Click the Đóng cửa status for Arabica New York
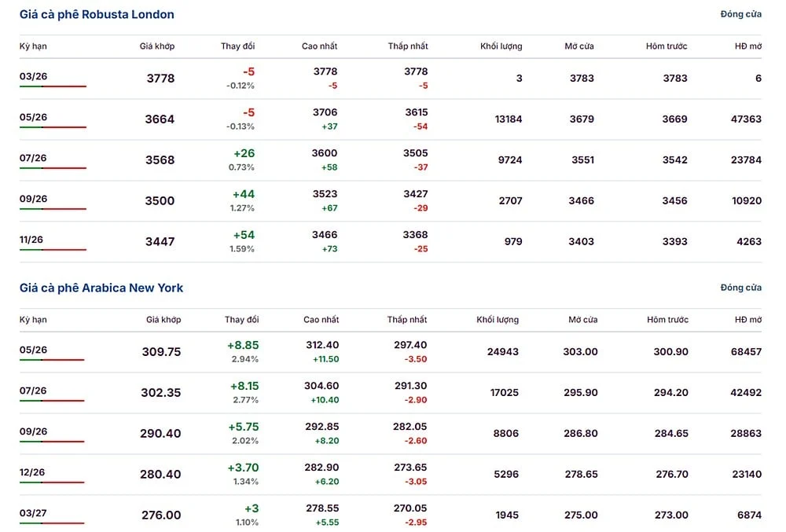Screen dimensions: 786x532 (740, 288)
